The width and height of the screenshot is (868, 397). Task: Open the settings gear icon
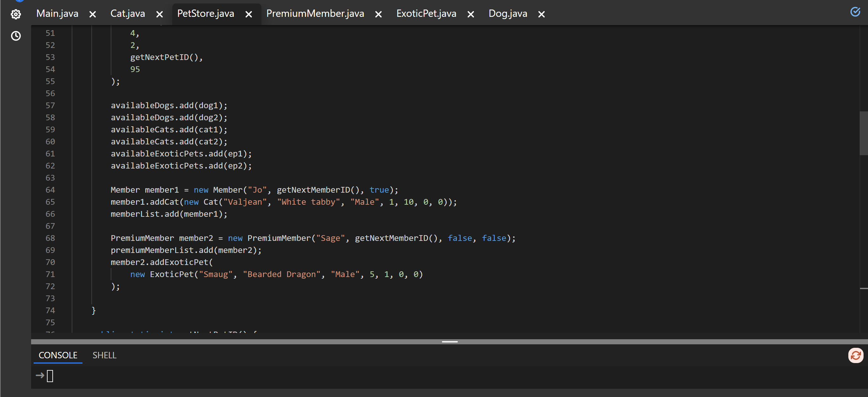point(16,14)
